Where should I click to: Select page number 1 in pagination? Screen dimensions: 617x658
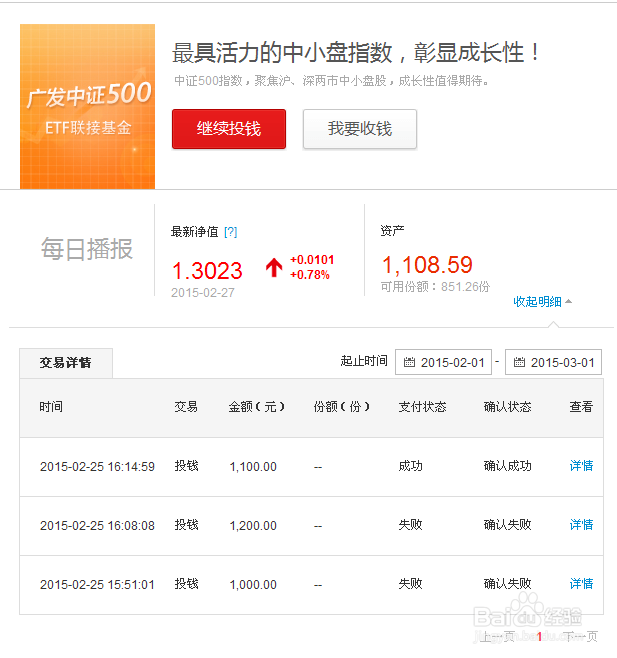(539, 637)
